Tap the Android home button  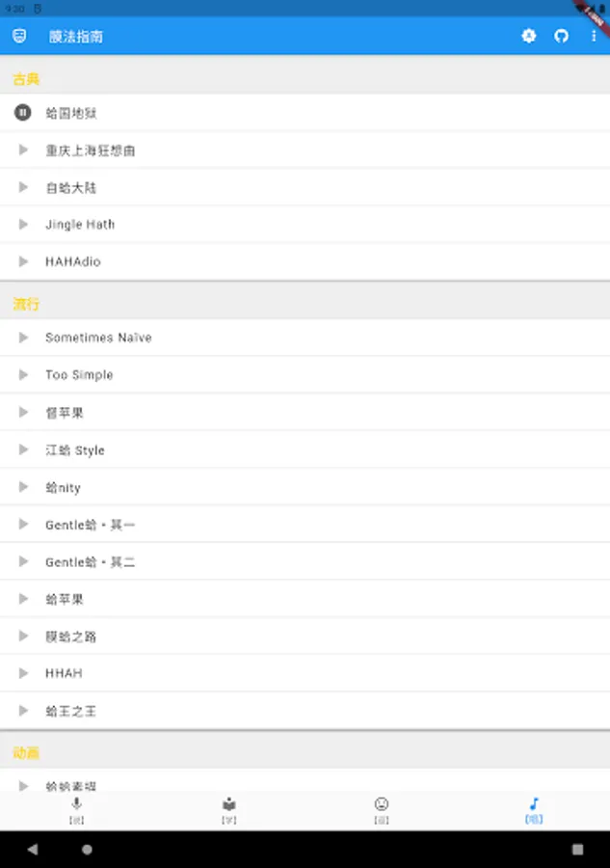tap(87, 849)
